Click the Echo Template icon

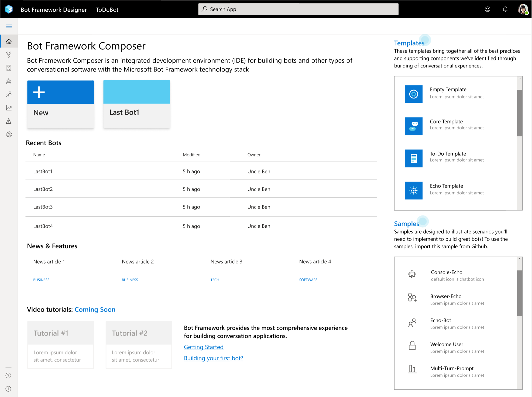pyautogui.click(x=414, y=190)
